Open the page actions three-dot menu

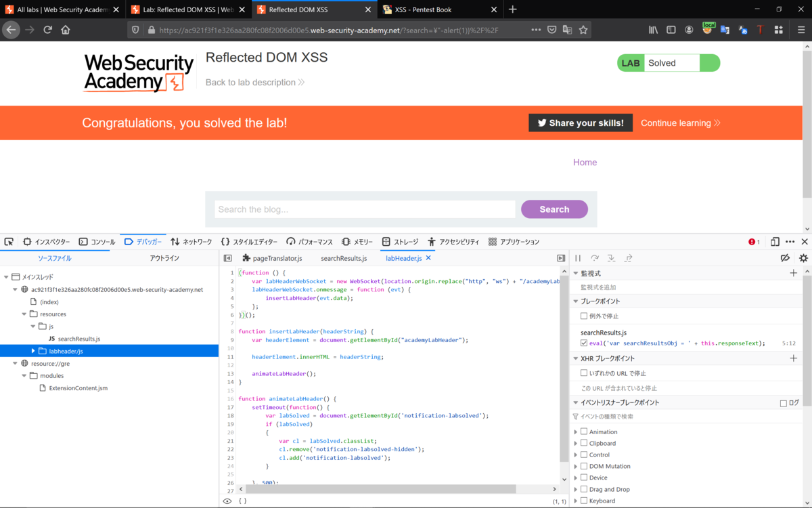[x=536, y=30]
